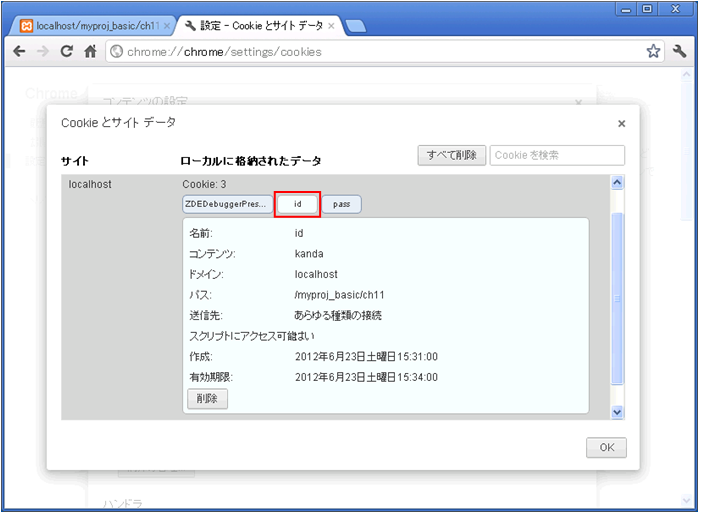Click the Cookie を検索 search field

(557, 155)
